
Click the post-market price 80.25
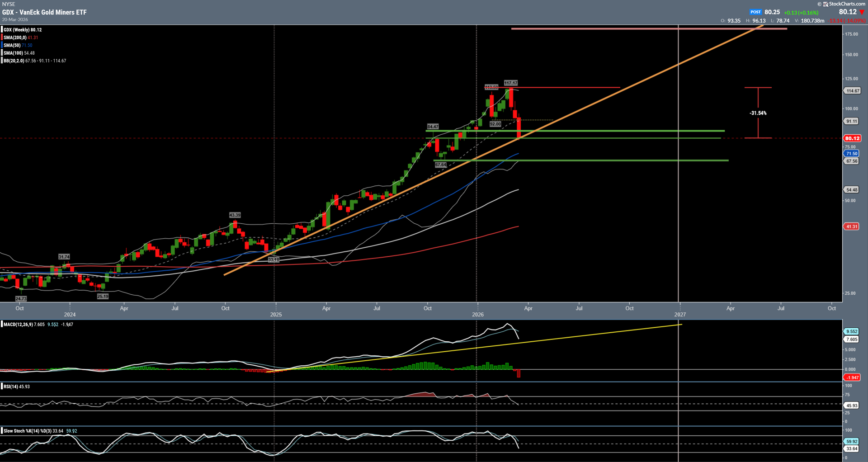point(772,12)
